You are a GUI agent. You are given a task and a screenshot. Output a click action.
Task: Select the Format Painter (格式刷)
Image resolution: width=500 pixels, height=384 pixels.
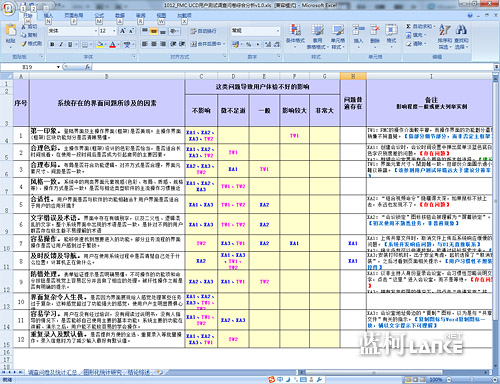click(31, 44)
